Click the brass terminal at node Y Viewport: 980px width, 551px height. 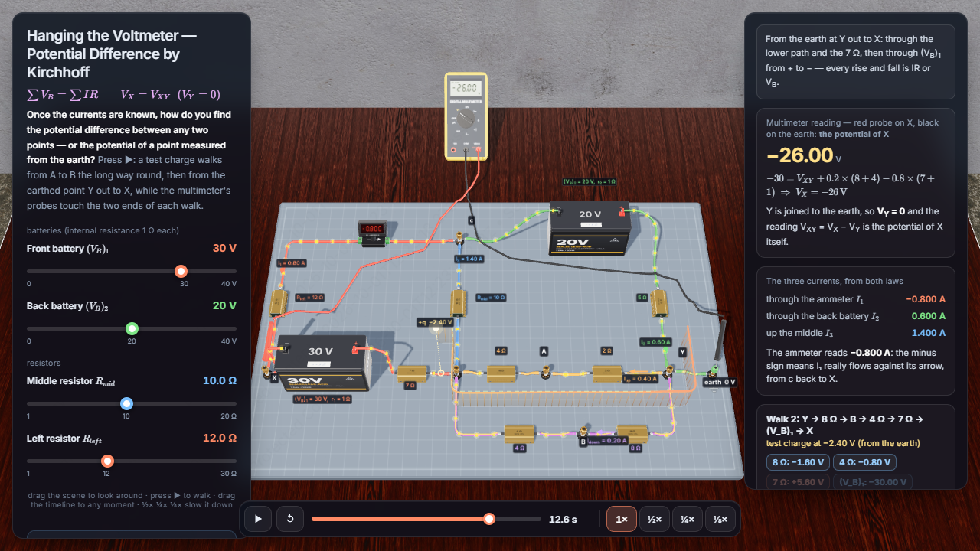click(x=668, y=371)
